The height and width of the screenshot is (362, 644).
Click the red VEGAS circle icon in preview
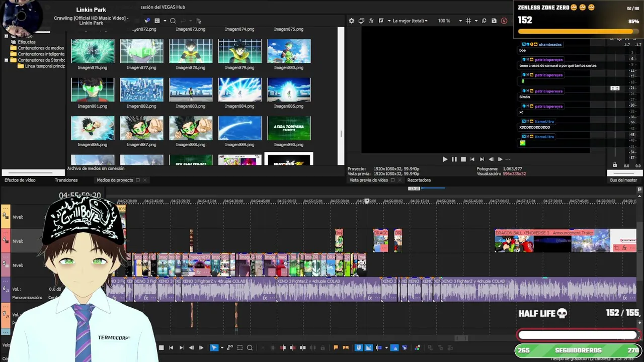point(504,21)
